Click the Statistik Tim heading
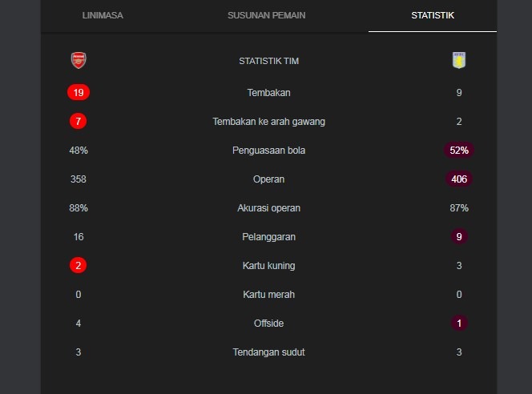This screenshot has width=532, height=394. pos(268,61)
